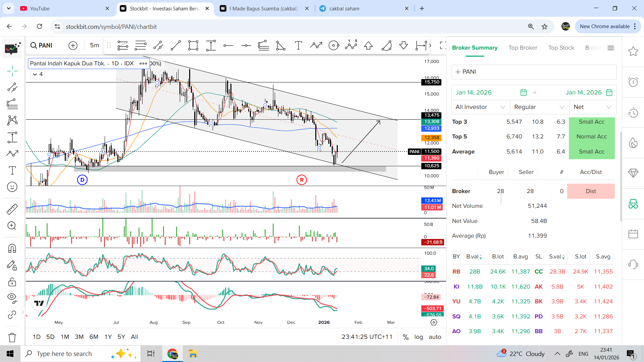
Task: Select the rectangle shape drawing tool
Action: pos(193,46)
